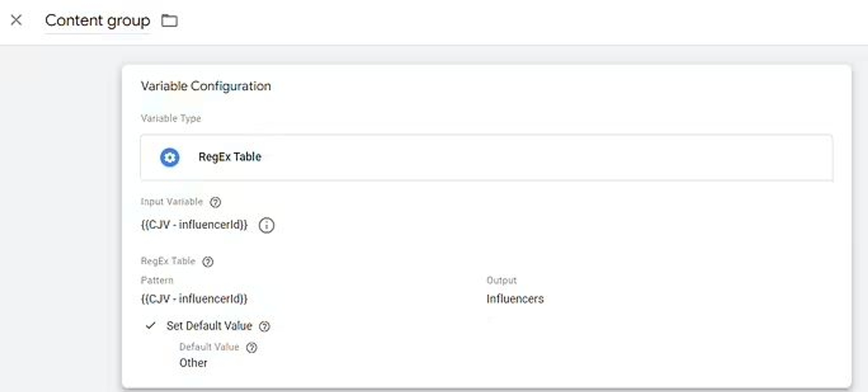
Task: Click the Pattern column header
Action: 157,280
